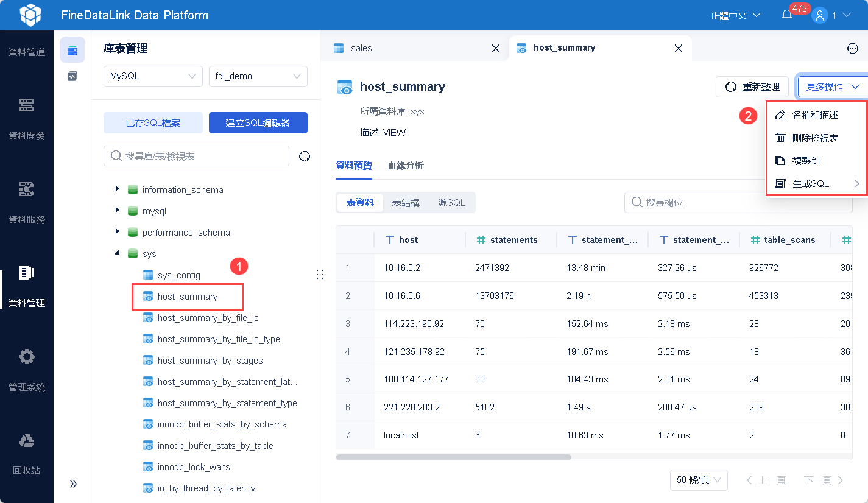The height and width of the screenshot is (503, 868).
Task: Expand the sidebar with double-chevron icon
Action: (x=73, y=484)
